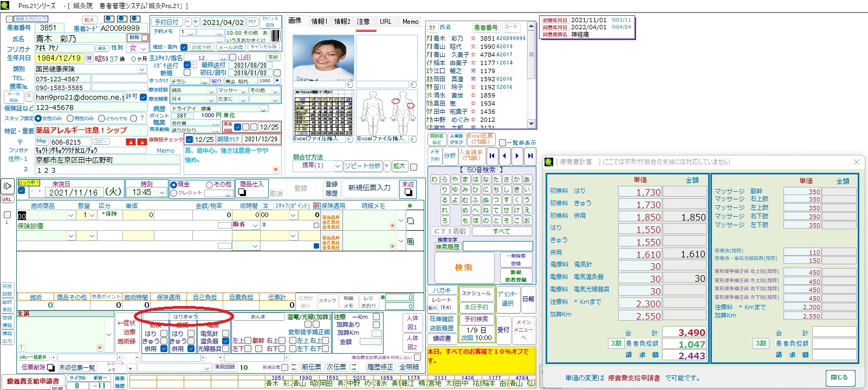Jump to last patient record arrow
Viewport: 868px width, 390px height.
tap(530, 156)
